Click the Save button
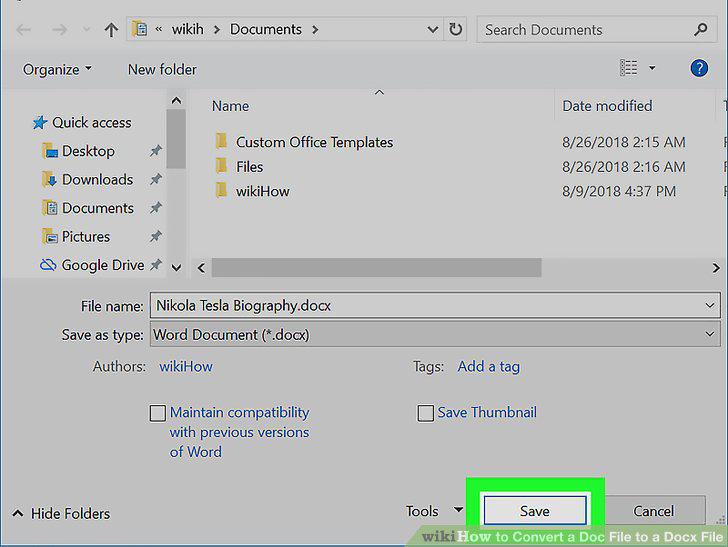This screenshot has height=547, width=728. (535, 511)
